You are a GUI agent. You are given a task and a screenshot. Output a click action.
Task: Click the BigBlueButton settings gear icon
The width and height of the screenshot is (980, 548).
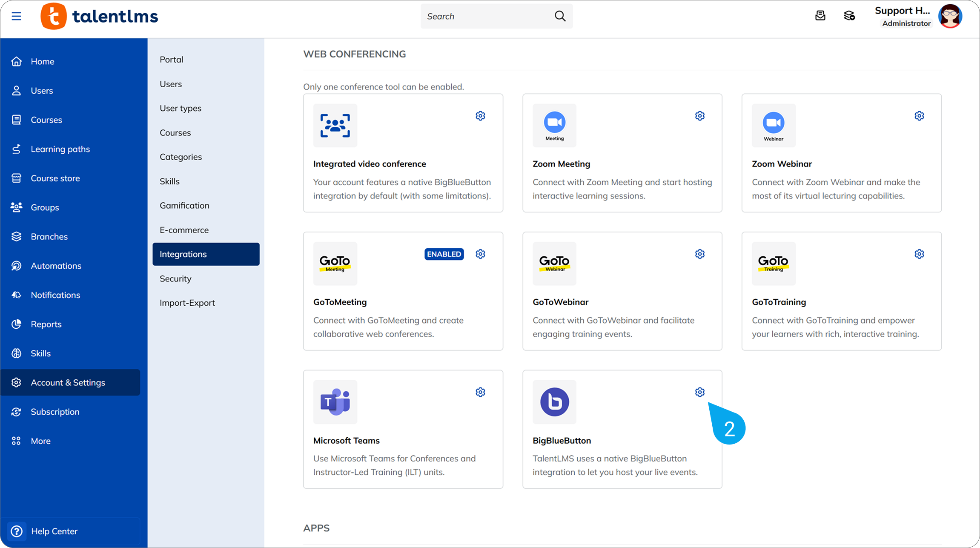click(x=699, y=392)
